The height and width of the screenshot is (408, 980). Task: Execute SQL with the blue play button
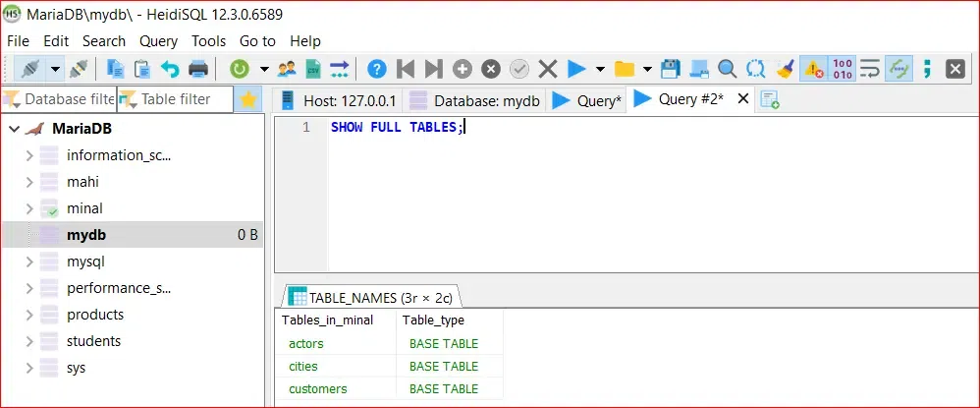click(x=576, y=68)
